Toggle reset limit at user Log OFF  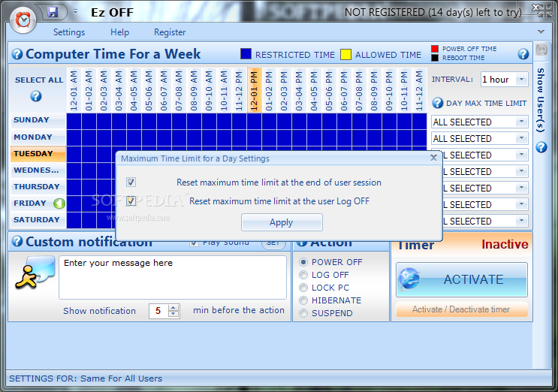tap(131, 201)
